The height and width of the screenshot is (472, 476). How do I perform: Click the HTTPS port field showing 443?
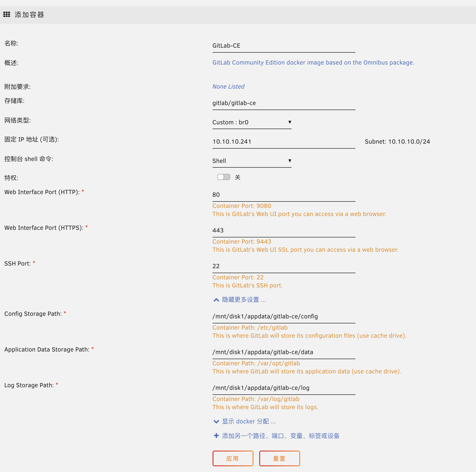coord(284,231)
